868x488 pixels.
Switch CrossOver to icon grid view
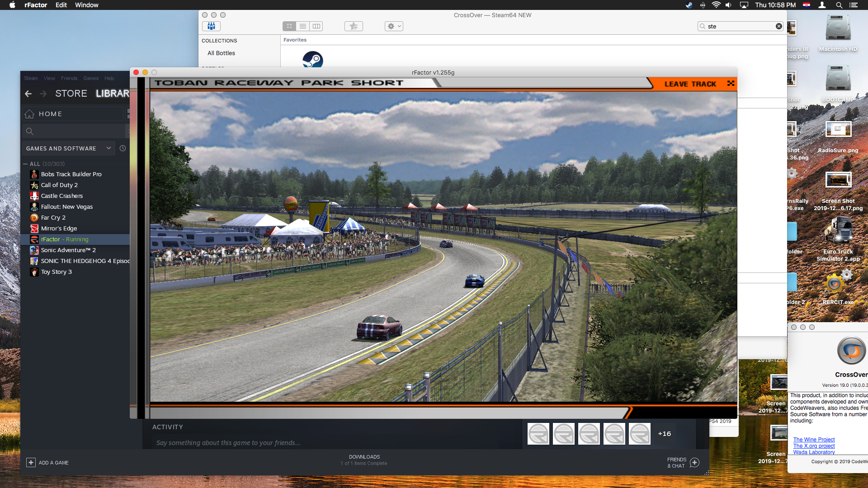click(289, 26)
